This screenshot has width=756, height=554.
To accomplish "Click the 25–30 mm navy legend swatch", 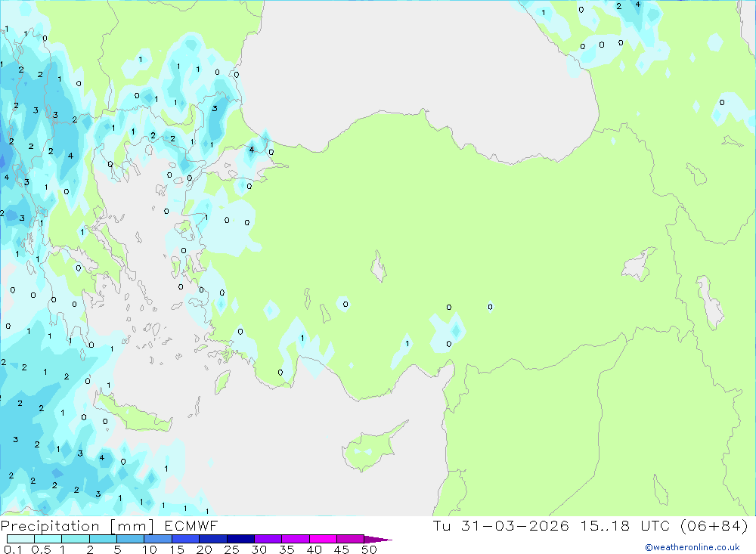I will pyautogui.click(x=240, y=539).
